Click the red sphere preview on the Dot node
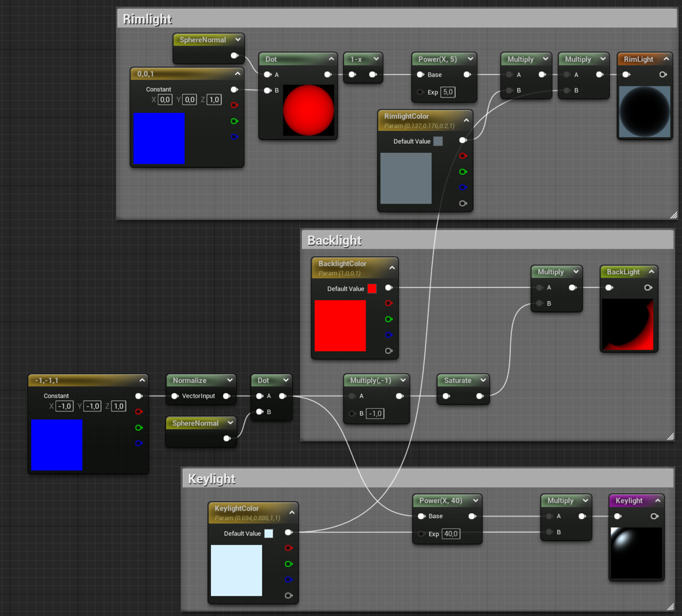682x616 pixels. point(308,110)
